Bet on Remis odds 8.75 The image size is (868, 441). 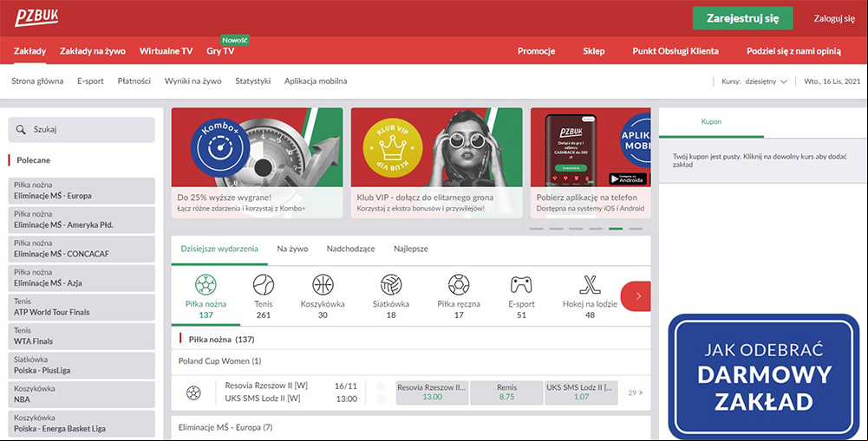point(506,392)
